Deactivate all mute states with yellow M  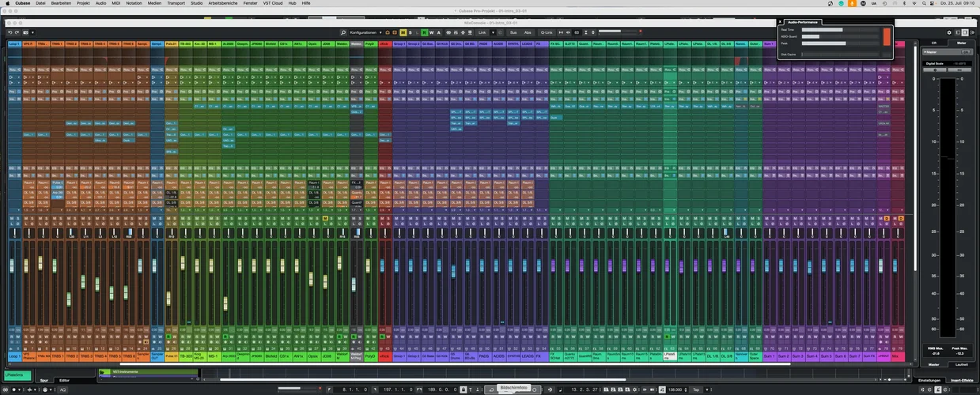403,32
